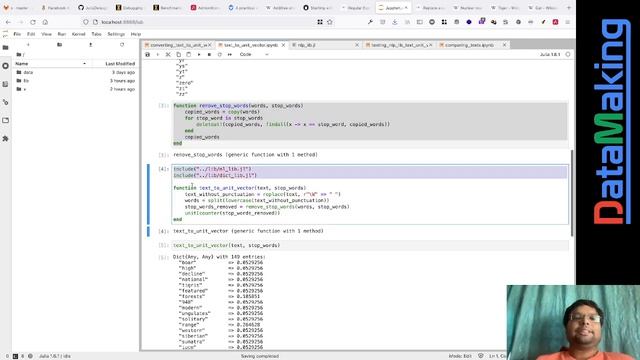
Task: Create a new folder in file browser
Action: (x=60, y=44)
